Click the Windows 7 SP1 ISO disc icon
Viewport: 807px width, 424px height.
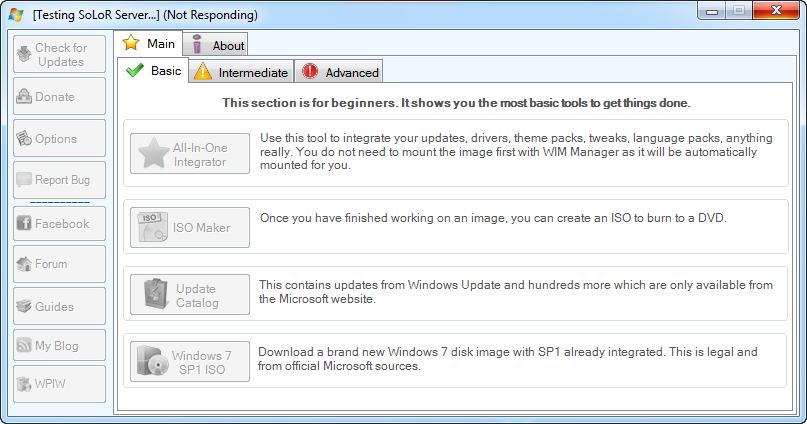(x=153, y=361)
